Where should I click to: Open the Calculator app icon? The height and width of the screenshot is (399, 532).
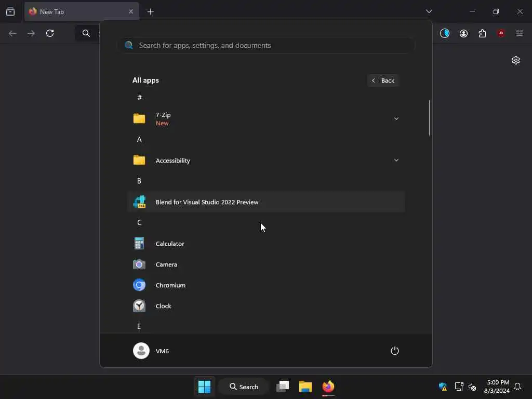coord(139,243)
